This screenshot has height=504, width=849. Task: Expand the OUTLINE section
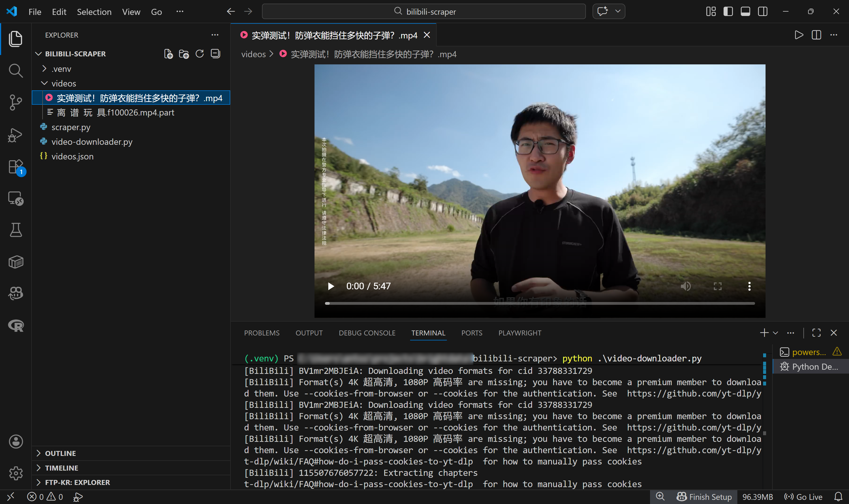click(x=61, y=453)
